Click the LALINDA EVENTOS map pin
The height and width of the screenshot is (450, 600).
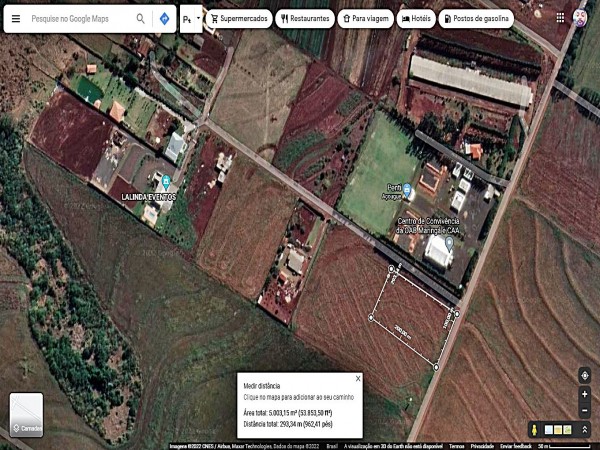165,183
